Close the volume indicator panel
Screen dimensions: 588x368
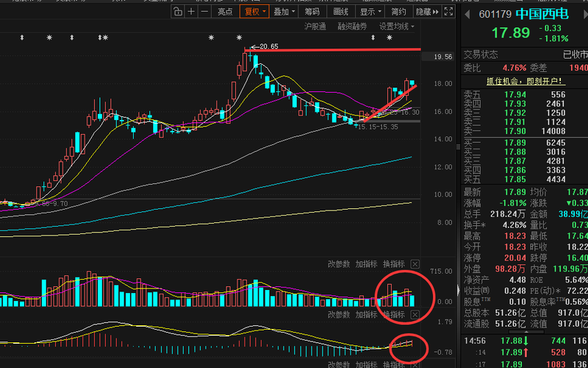pyautogui.click(x=415, y=263)
